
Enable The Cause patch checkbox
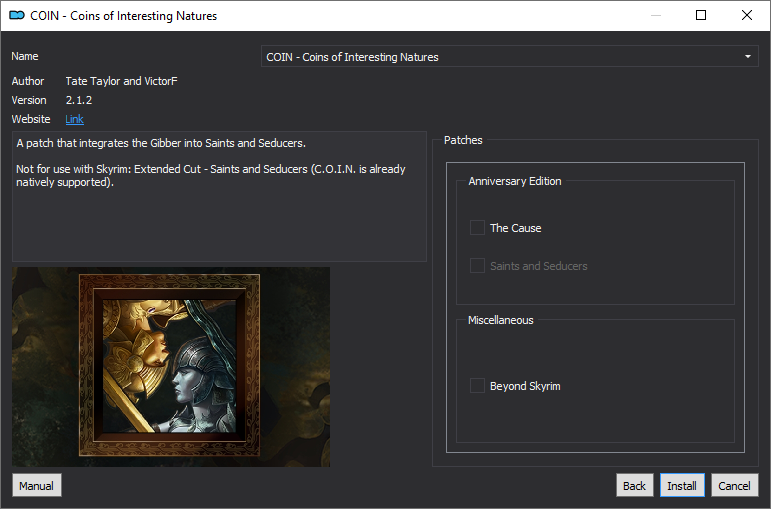477,228
